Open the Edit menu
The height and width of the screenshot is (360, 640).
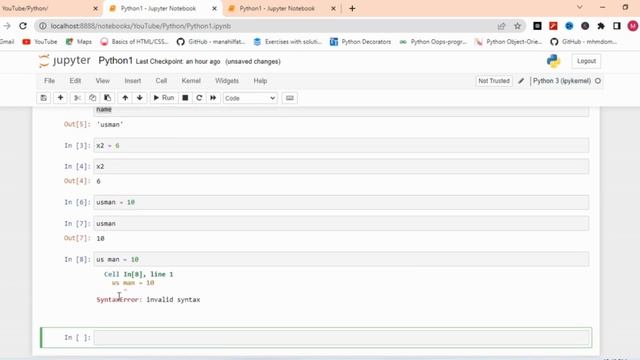(x=75, y=81)
